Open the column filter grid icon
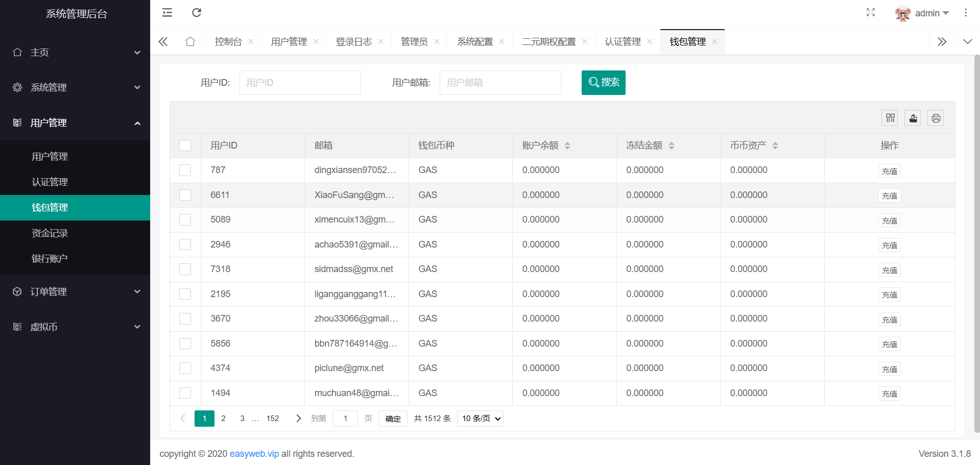 [x=890, y=118]
